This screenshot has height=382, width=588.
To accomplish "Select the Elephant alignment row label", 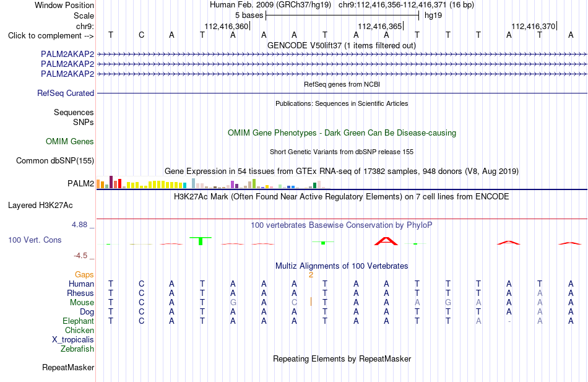I will [79, 321].
